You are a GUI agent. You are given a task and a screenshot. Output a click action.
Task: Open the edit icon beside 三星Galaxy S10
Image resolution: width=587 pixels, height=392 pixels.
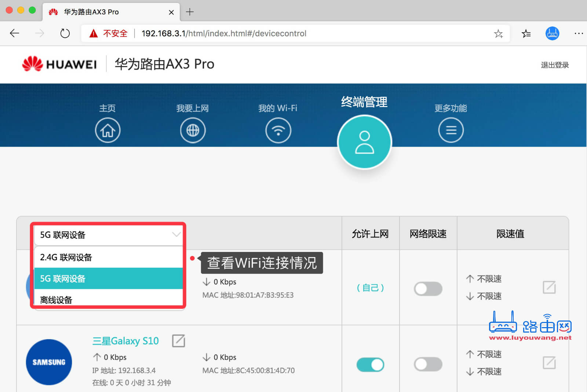coord(179,341)
